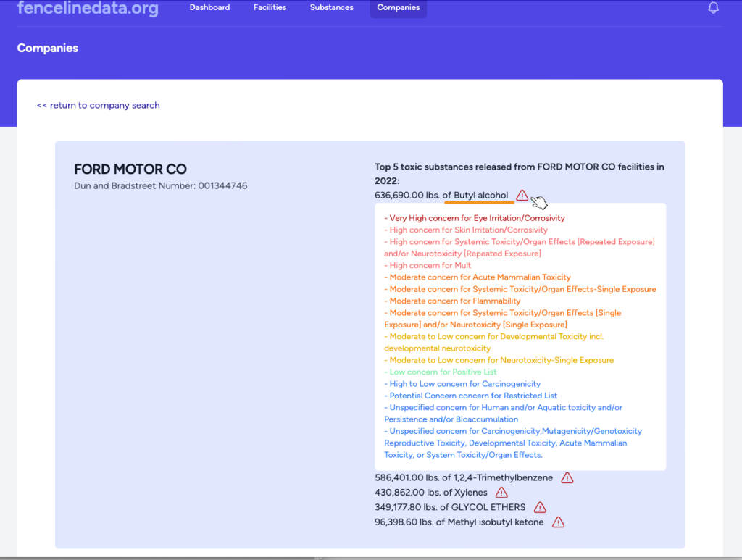Switch to the Substances tab
The image size is (742, 560).
click(331, 8)
